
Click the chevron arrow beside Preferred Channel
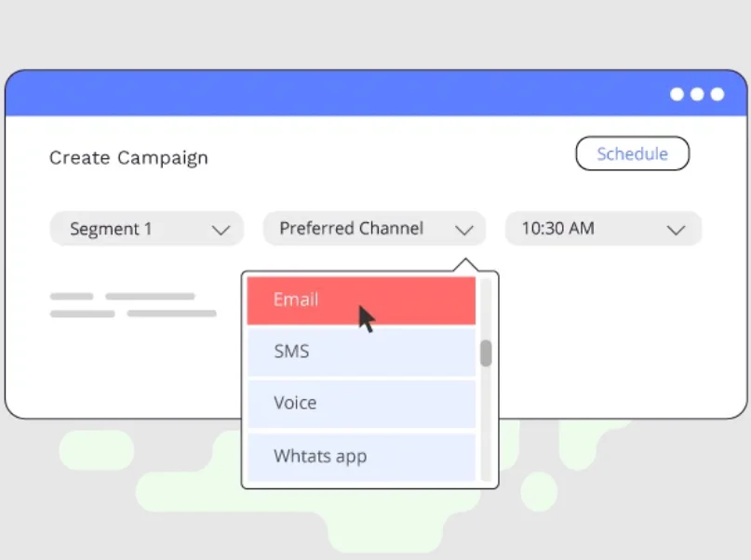(464, 230)
